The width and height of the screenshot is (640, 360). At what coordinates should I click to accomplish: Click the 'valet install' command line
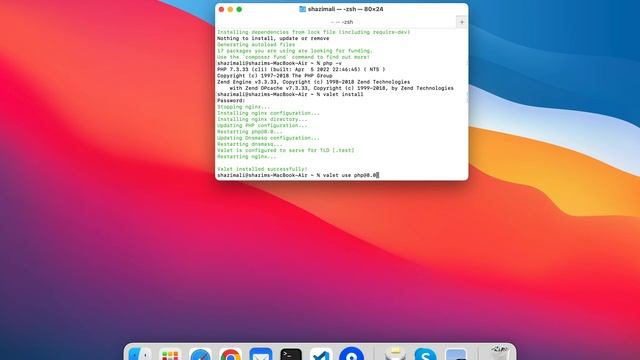coord(290,94)
